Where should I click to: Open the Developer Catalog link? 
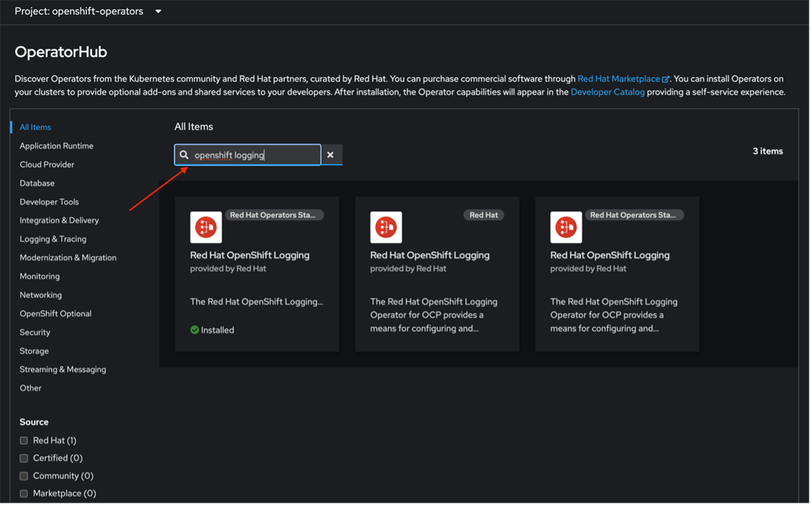point(608,92)
